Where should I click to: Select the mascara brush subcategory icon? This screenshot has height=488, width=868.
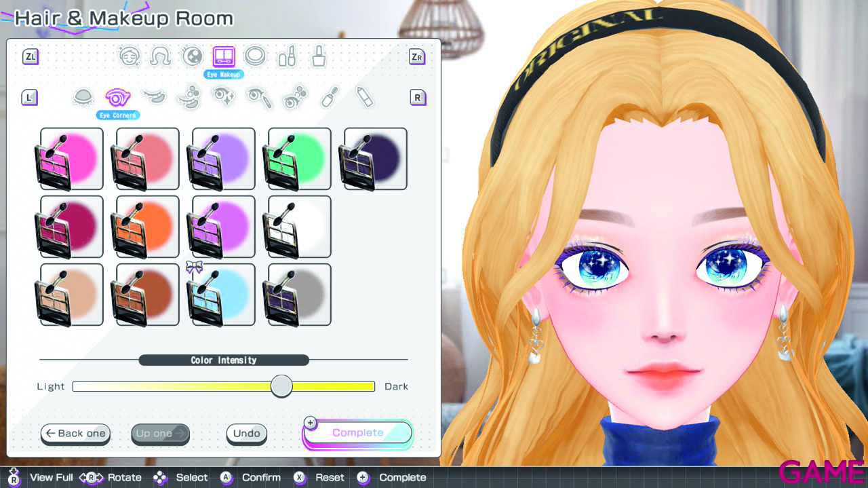click(330, 98)
